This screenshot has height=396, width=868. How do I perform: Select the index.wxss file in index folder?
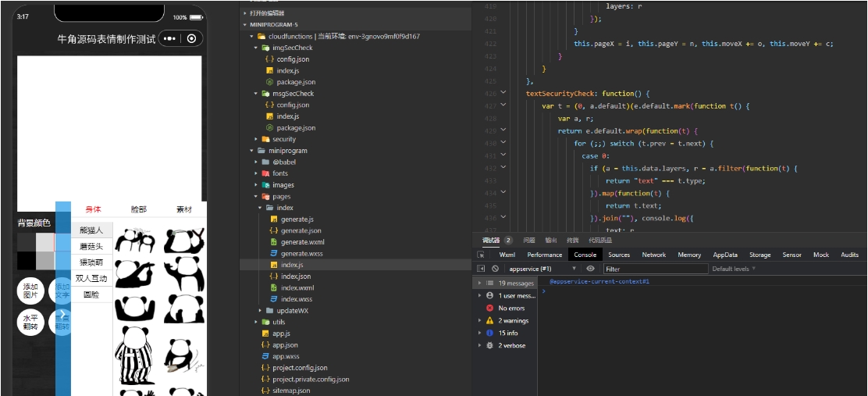[x=297, y=299]
